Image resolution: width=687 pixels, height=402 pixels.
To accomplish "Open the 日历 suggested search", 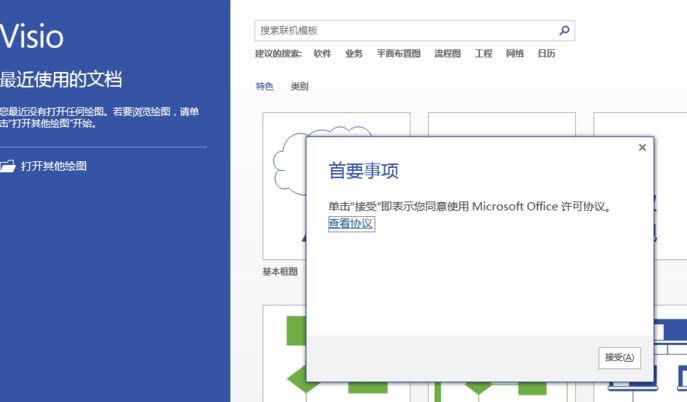I will 546,54.
